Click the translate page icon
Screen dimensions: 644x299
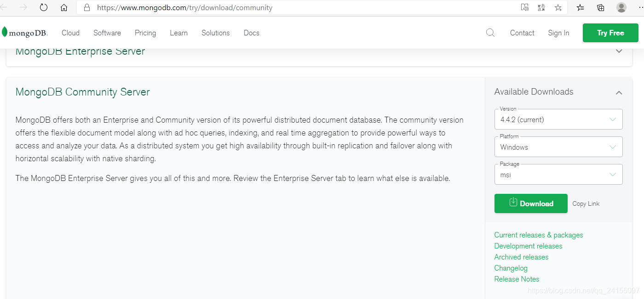(x=541, y=7)
